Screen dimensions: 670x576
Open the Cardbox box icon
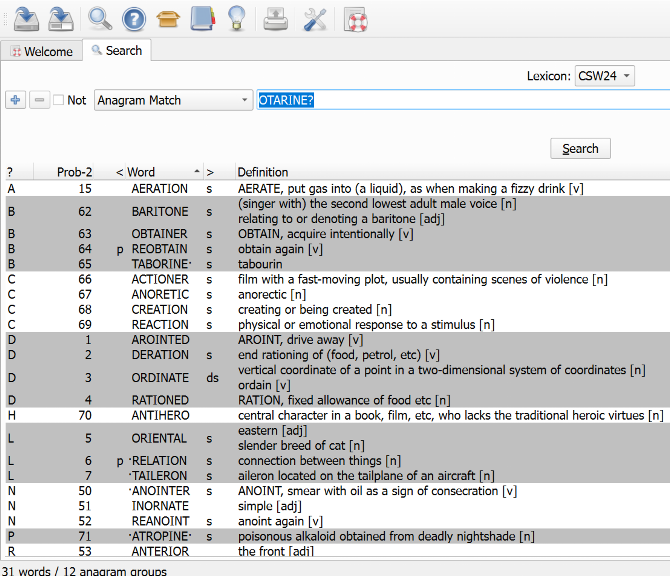coord(167,18)
